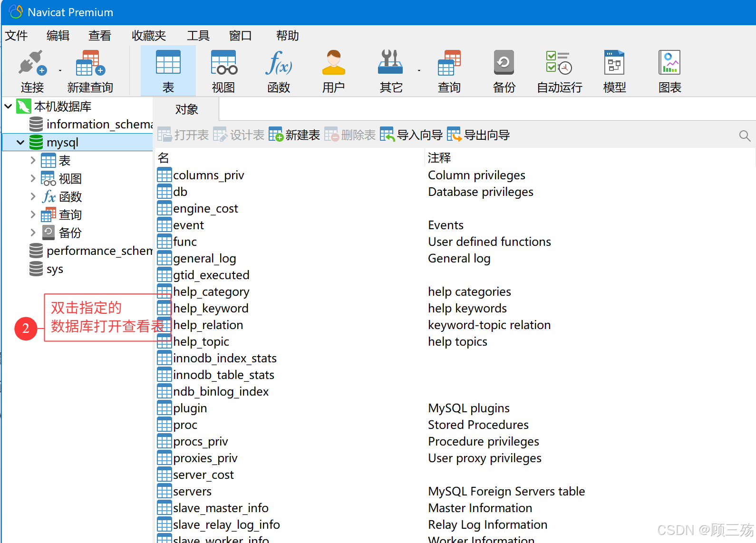756x543 pixels.
Task: Open the 工具 menu
Action: click(x=198, y=36)
